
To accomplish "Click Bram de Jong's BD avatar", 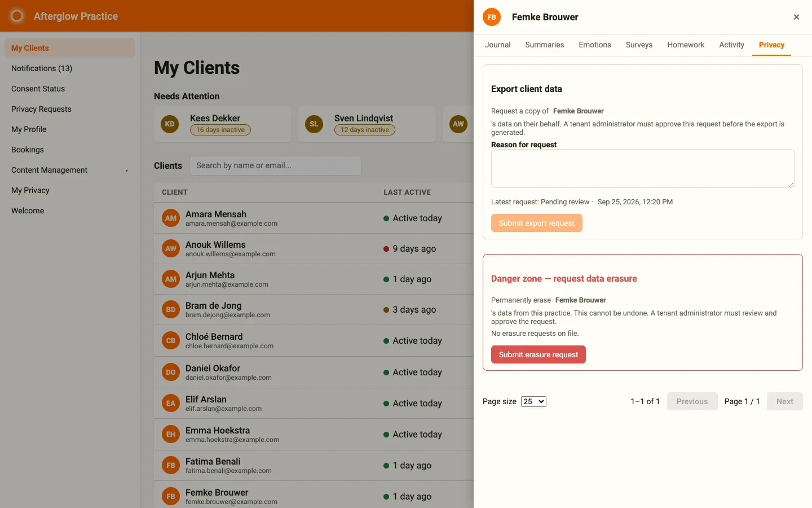I will (x=171, y=309).
